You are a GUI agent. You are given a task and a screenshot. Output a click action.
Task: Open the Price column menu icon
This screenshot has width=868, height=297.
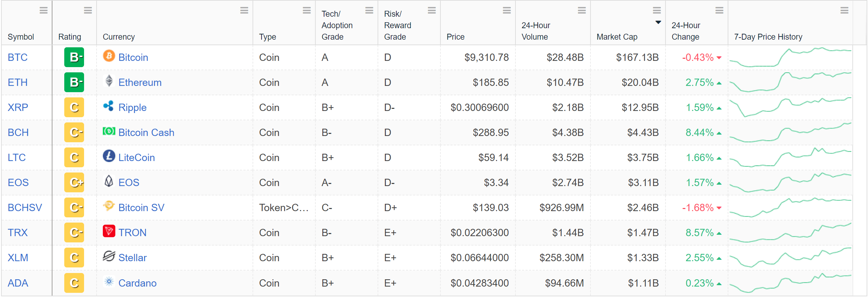coord(507,10)
